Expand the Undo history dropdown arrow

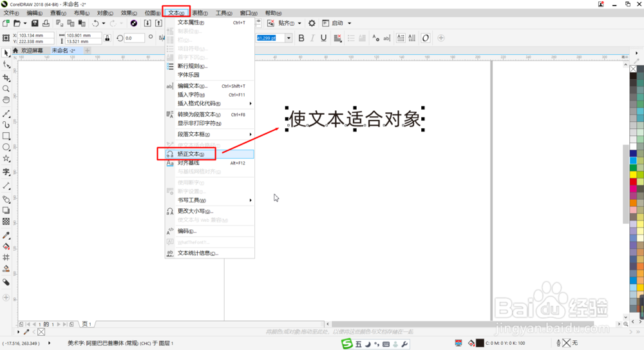pyautogui.click(x=104, y=23)
